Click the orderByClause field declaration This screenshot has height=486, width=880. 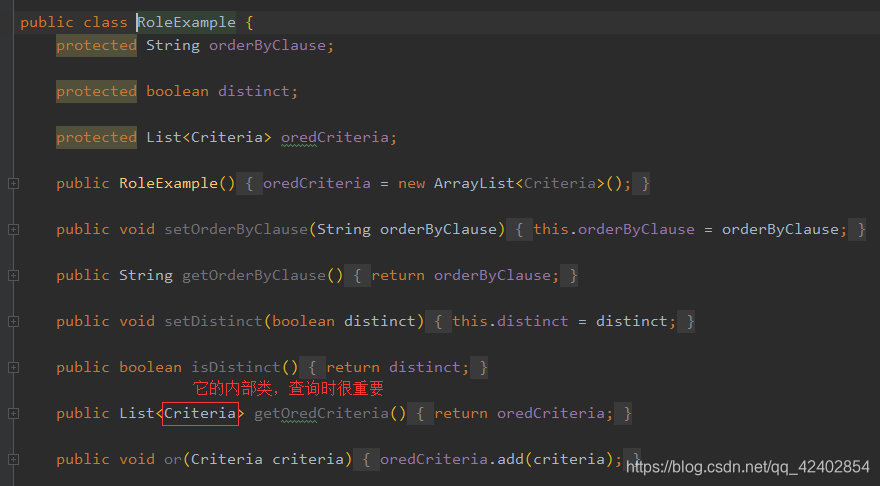(267, 45)
